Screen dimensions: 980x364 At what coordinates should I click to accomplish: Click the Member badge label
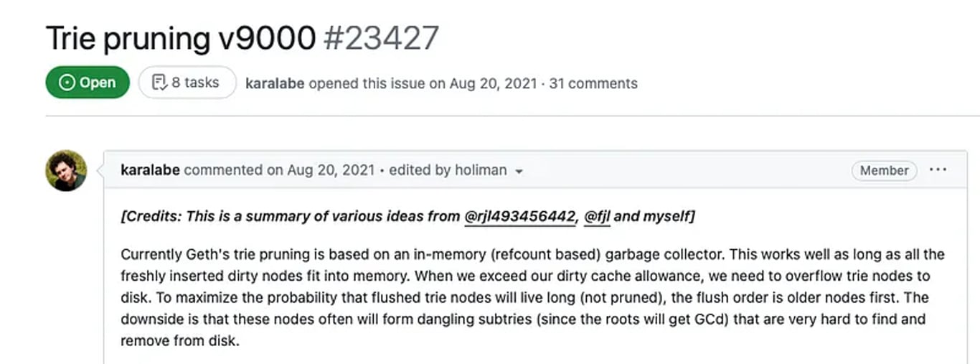(x=884, y=170)
